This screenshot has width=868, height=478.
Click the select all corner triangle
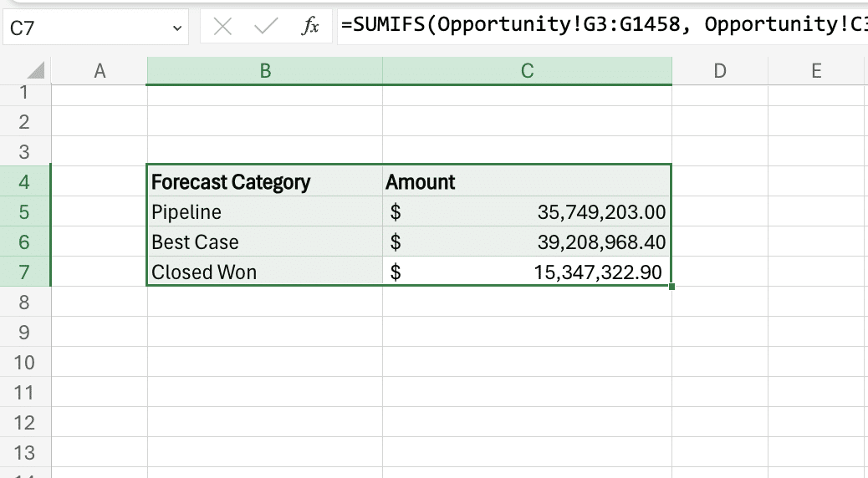tap(35, 71)
